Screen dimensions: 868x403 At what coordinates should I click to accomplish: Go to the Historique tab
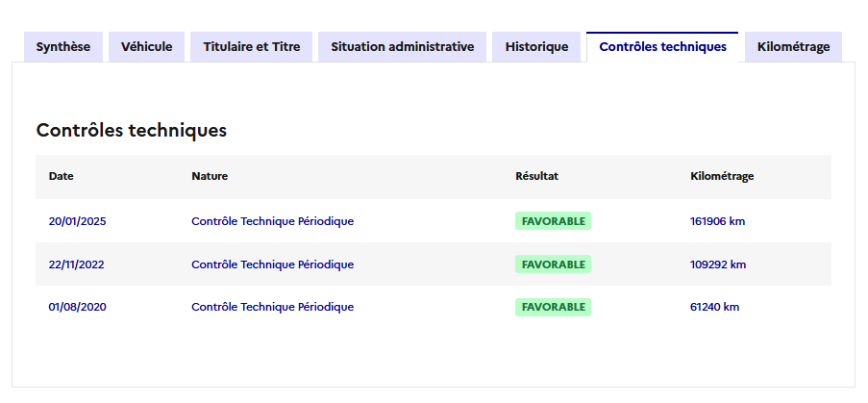point(536,46)
